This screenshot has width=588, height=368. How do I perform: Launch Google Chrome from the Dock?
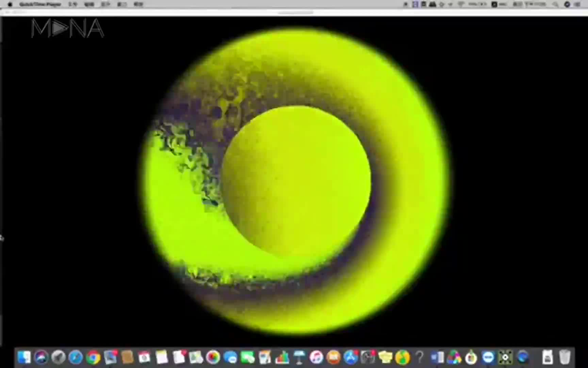(93, 357)
